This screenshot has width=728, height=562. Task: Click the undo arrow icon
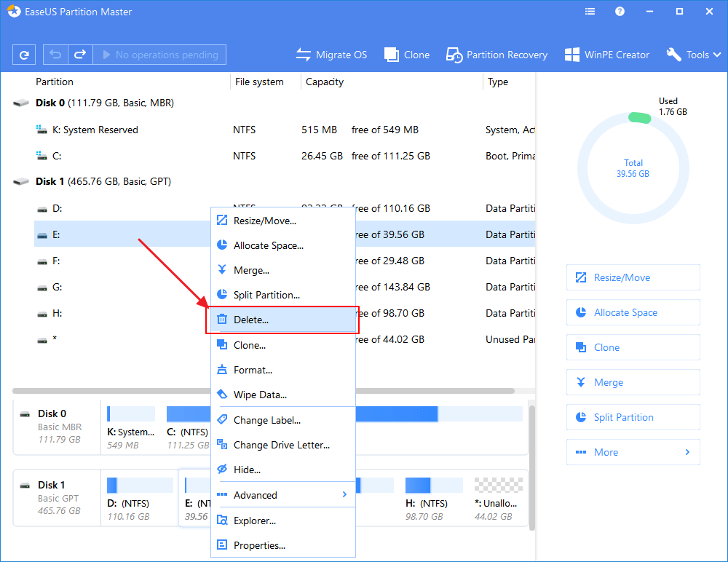coord(55,55)
